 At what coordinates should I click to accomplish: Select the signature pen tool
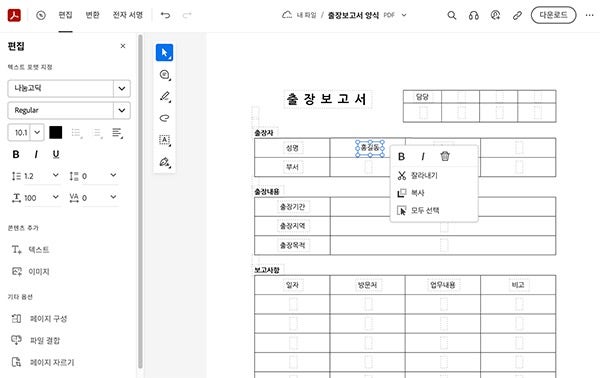(x=165, y=162)
